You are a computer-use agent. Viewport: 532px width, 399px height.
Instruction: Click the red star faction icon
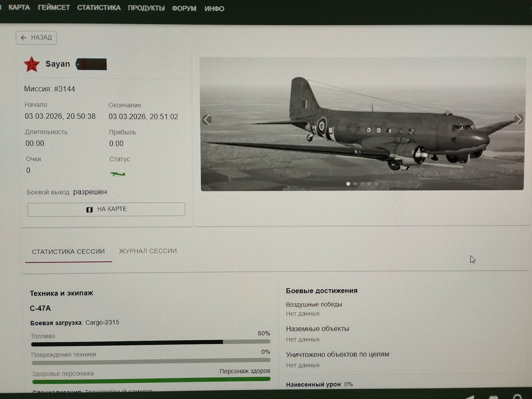(x=32, y=64)
